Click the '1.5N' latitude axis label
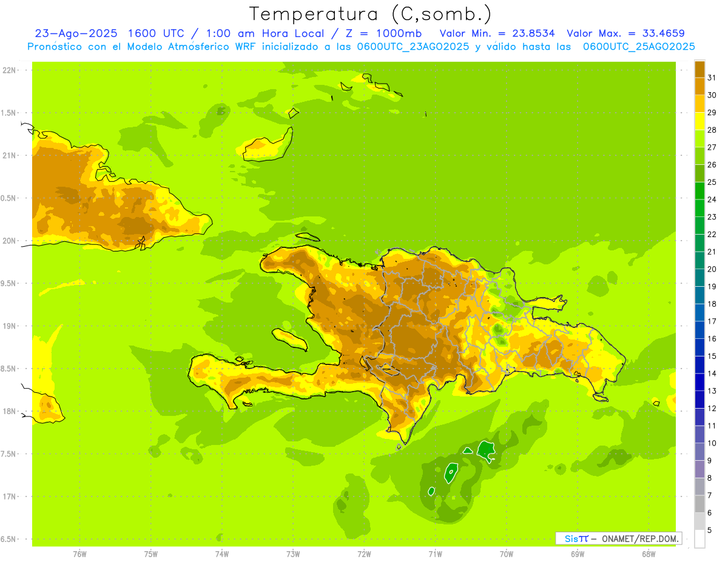This screenshot has height=562, width=728. pyautogui.click(x=9, y=113)
